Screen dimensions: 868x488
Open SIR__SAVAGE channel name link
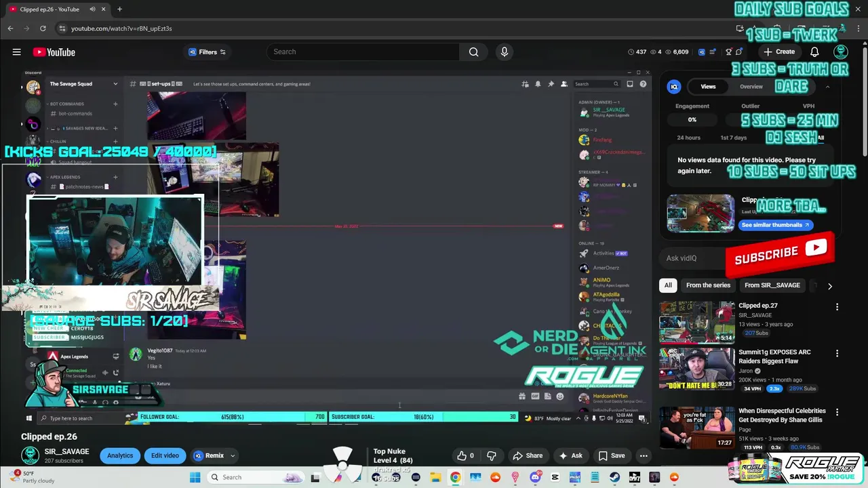pyautogui.click(x=66, y=451)
